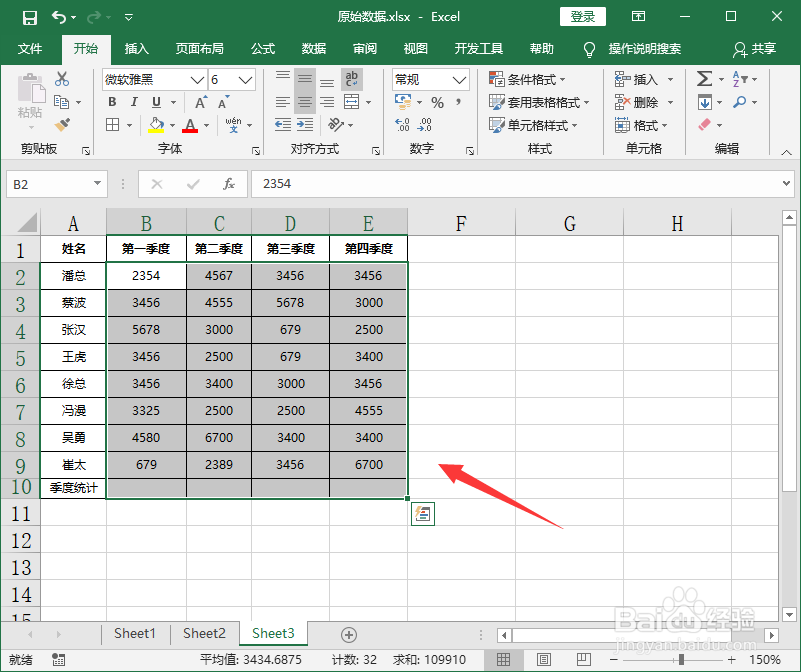This screenshot has height=672, width=801.
Task: Open the File tab
Action: (x=30, y=49)
